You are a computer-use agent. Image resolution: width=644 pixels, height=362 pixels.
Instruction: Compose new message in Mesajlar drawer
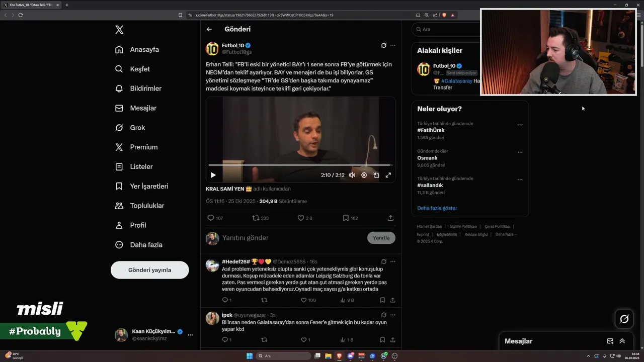tap(610, 341)
